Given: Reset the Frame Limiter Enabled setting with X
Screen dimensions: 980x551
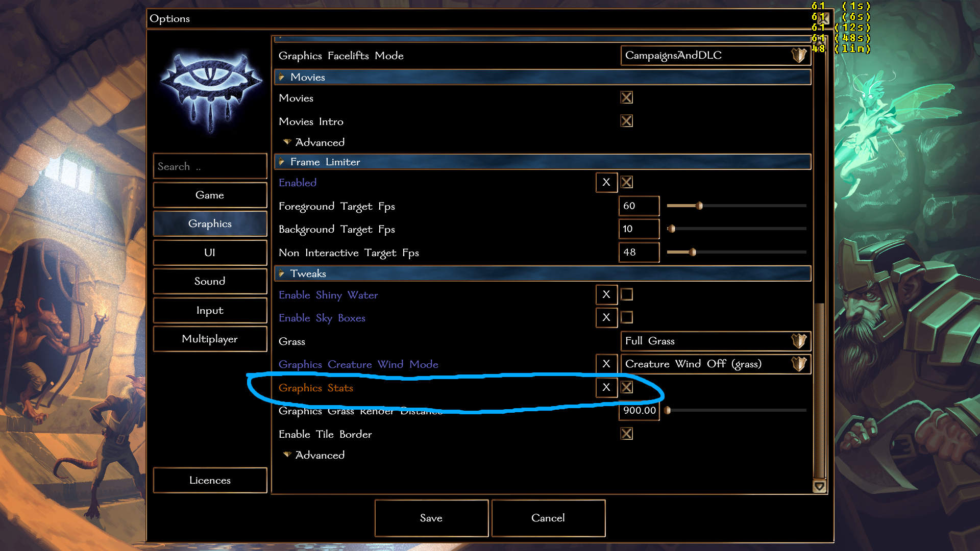Looking at the screenshot, I should click(x=606, y=182).
